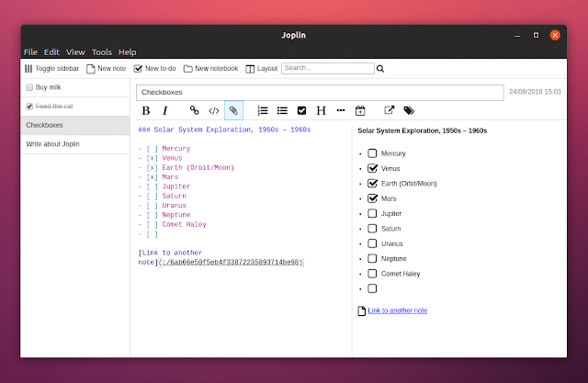Tick the Buy milk to-do checkbox
Screen dimensions: 588x383
point(29,87)
